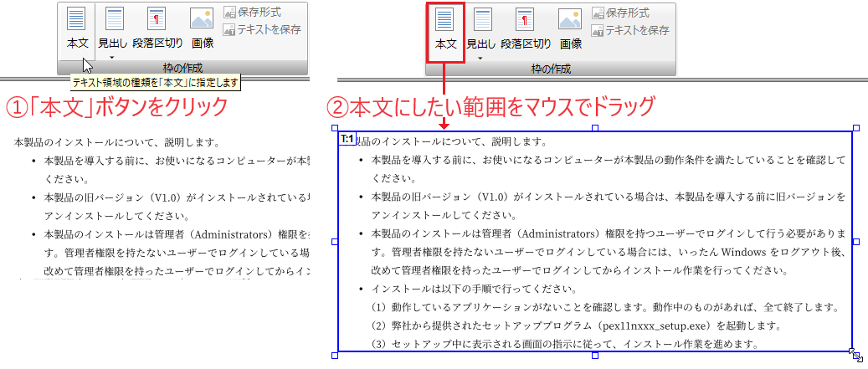Open 保存形式 in the right ribbon screenshot
Screen dimensions: 868x369
tap(620, 13)
